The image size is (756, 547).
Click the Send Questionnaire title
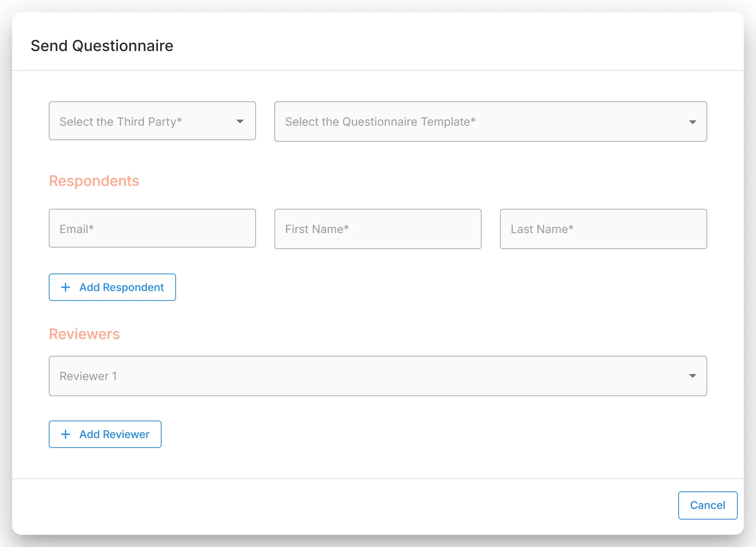tap(102, 46)
